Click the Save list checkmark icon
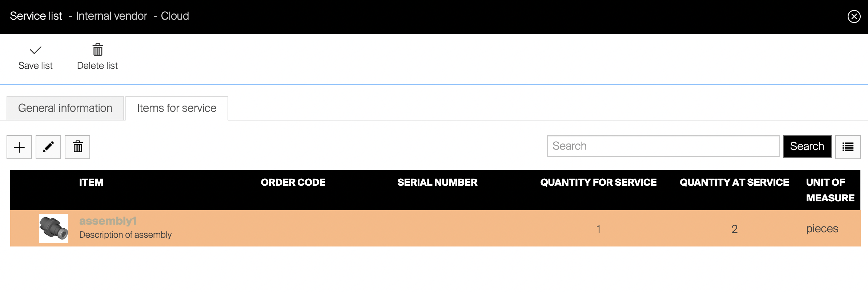Screen dimensions: 868x292 coord(35,50)
